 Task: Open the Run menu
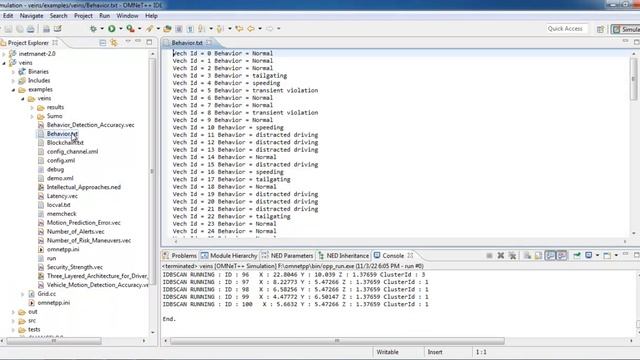104,16
